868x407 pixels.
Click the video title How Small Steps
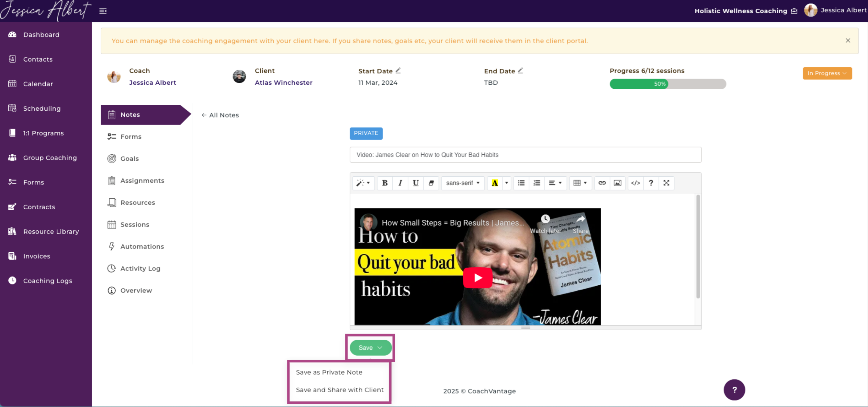tap(453, 223)
